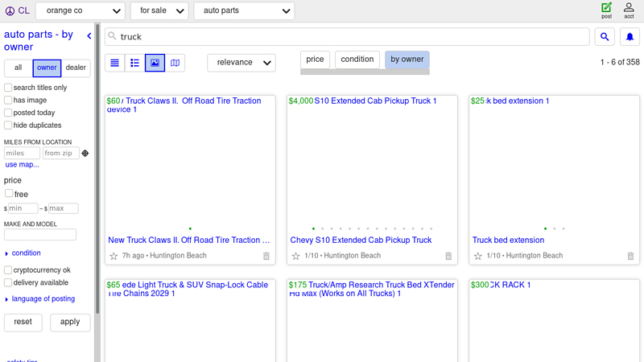Switch to list view icon
644x362 pixels.
point(115,63)
